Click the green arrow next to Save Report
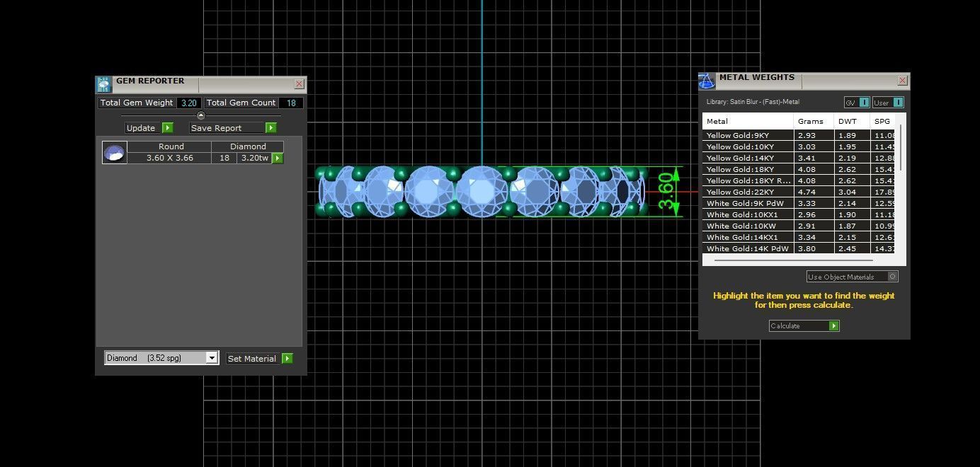The height and width of the screenshot is (467, 980). (271, 128)
